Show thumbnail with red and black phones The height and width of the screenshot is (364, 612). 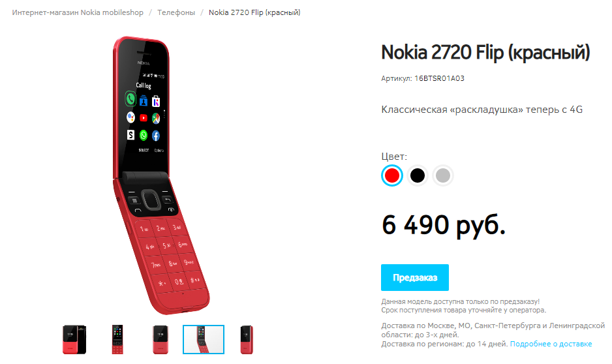pos(74,339)
